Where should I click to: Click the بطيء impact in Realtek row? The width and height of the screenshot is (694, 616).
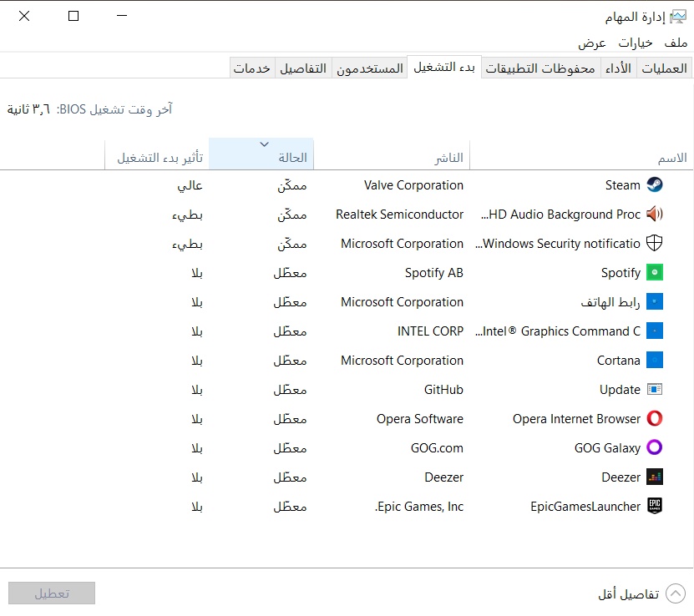(187, 215)
